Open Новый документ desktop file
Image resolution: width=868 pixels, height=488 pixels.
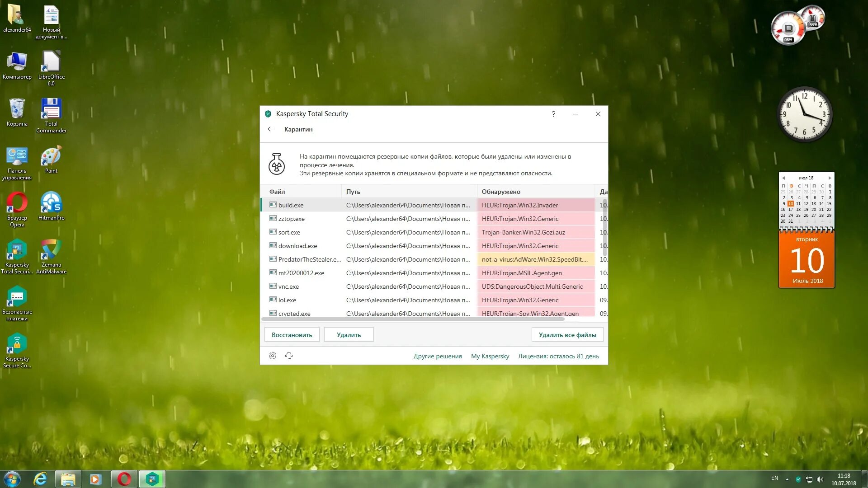[51, 22]
